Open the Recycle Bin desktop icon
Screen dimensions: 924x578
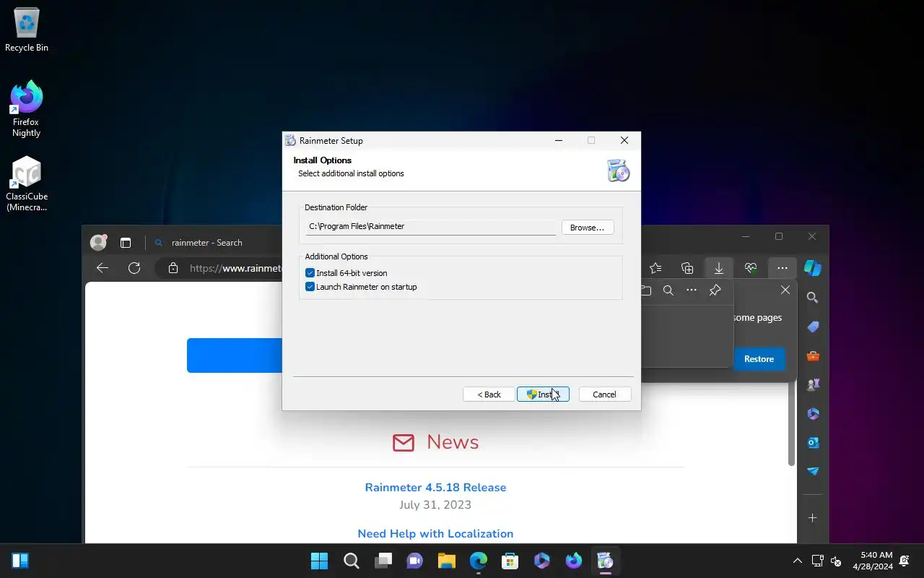[27, 30]
